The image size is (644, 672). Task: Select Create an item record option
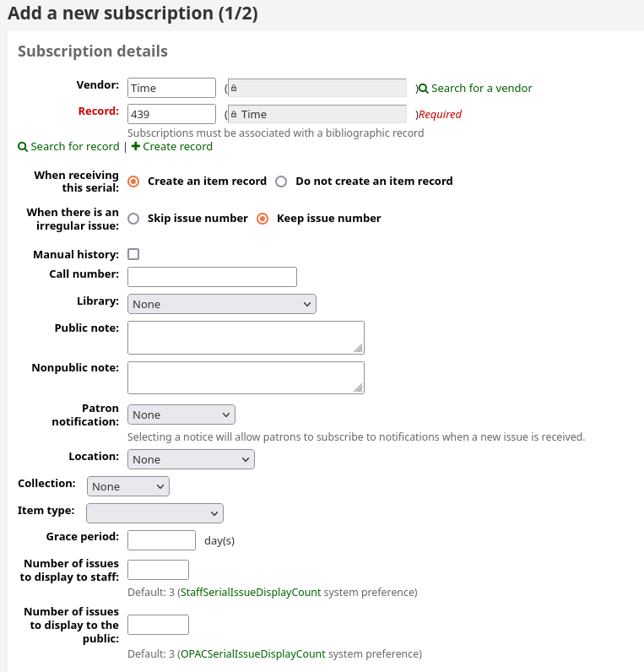click(x=133, y=182)
